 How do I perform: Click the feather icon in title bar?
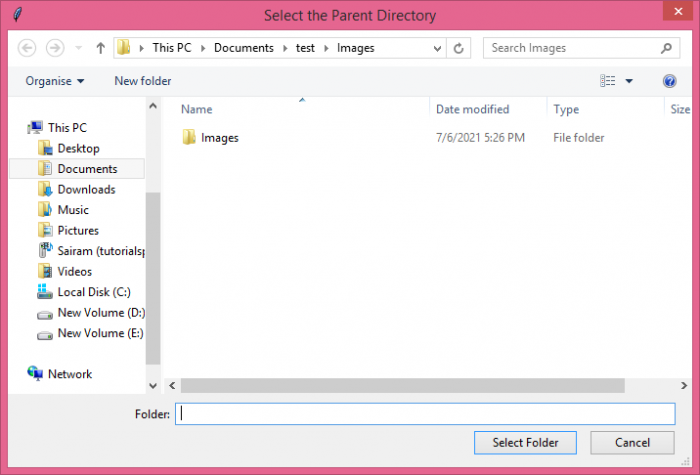tap(17, 15)
